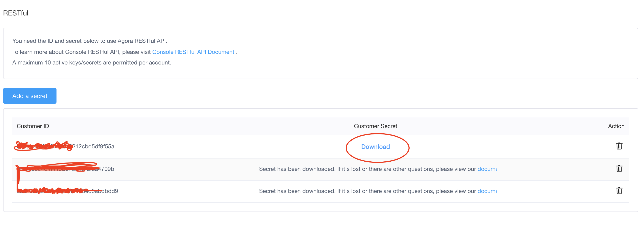This screenshot has height=238, width=644.
Task: Open document link in the dbdd9 row
Action: click(x=487, y=191)
